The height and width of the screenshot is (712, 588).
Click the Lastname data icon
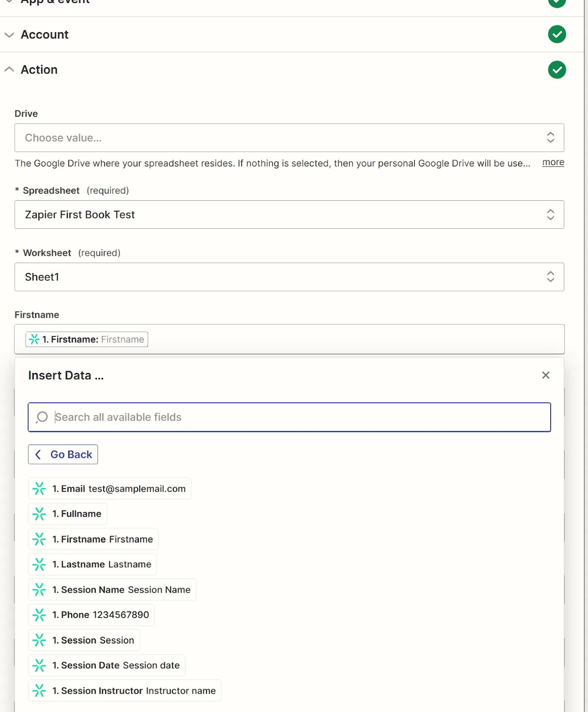tap(39, 564)
